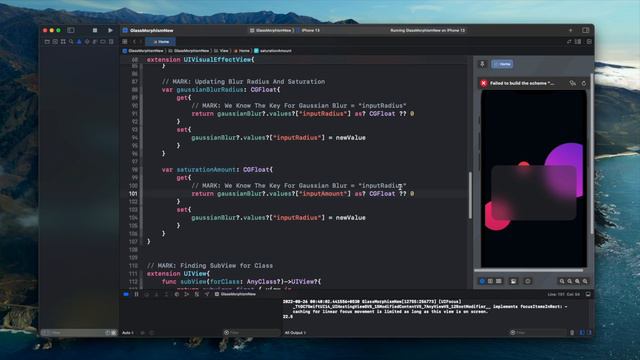Screen dimensions: 640x360
Task: Select the Home editor tab
Action: (x=161, y=42)
